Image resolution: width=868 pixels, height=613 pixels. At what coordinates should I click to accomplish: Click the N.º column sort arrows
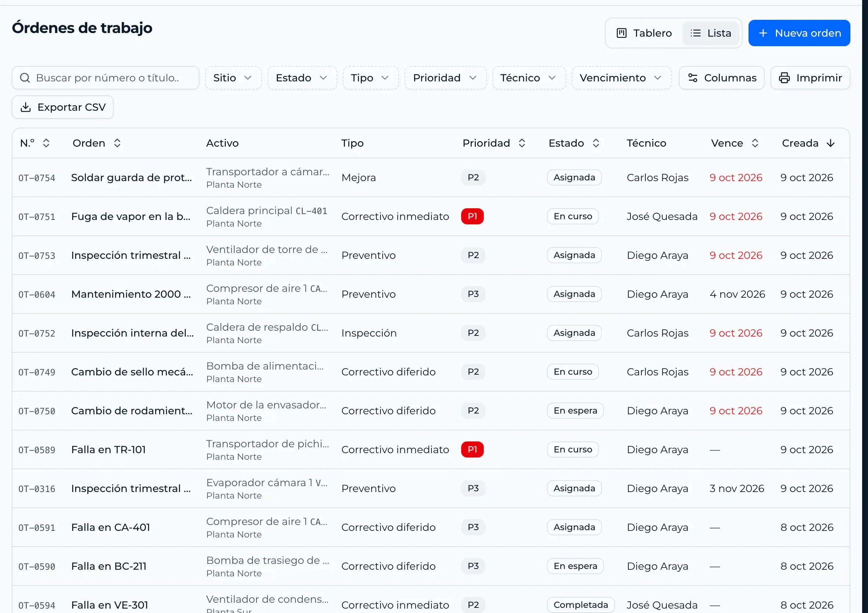46,143
